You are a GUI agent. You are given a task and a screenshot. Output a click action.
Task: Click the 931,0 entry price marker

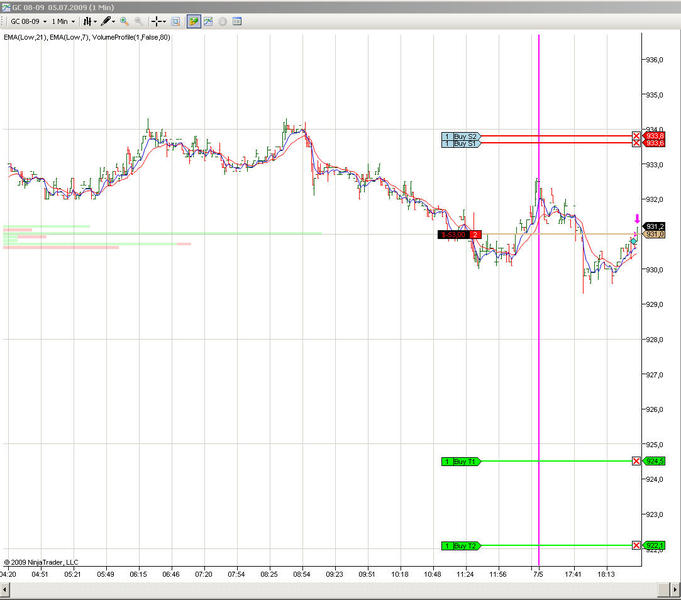654,235
